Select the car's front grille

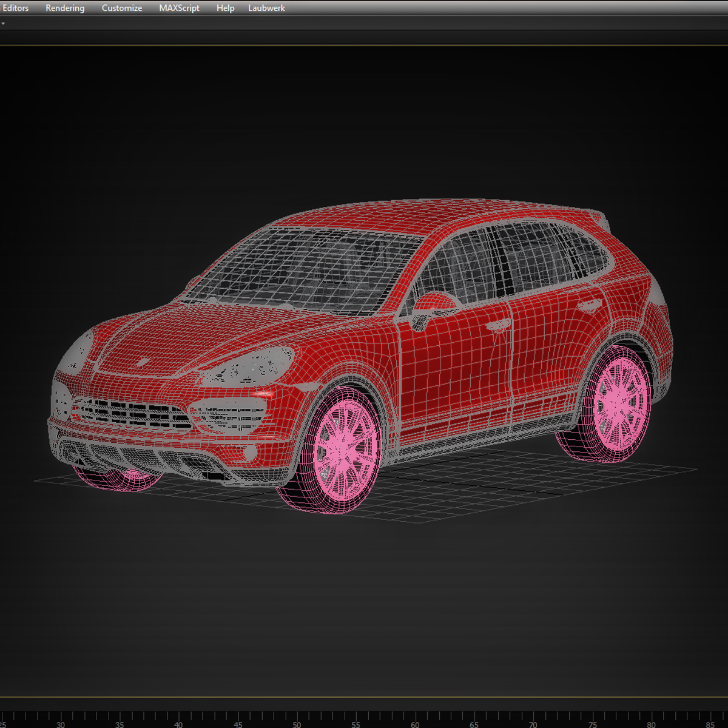pos(135,414)
